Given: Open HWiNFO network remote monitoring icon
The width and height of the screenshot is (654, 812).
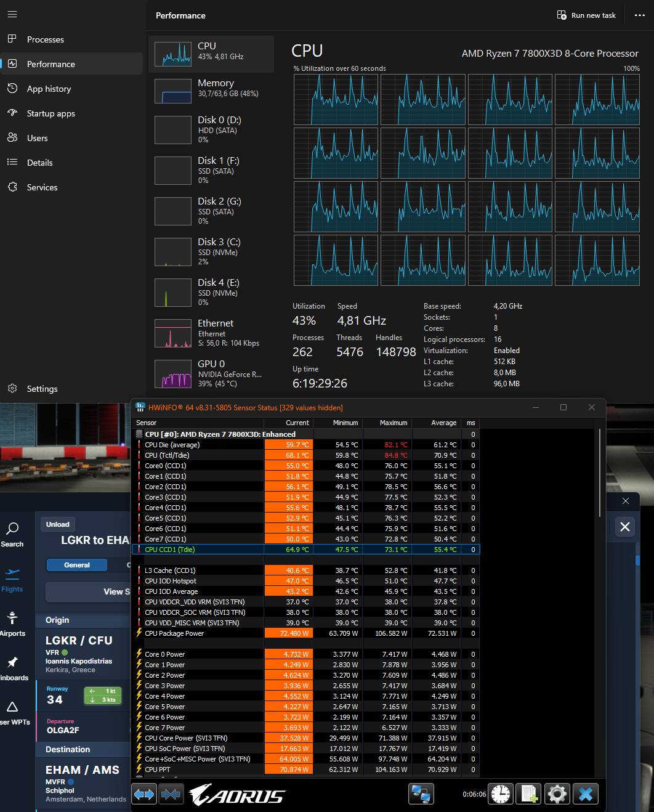Looking at the screenshot, I should point(421,794).
